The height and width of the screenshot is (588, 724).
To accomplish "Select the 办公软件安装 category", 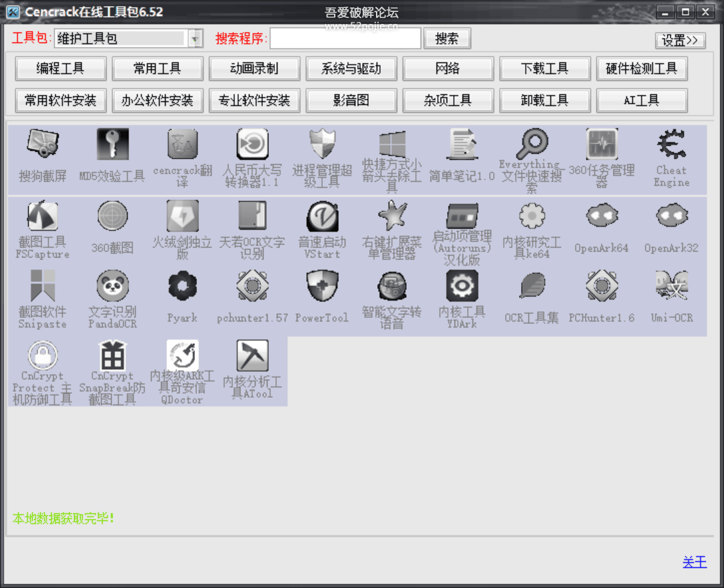I will pyautogui.click(x=158, y=100).
